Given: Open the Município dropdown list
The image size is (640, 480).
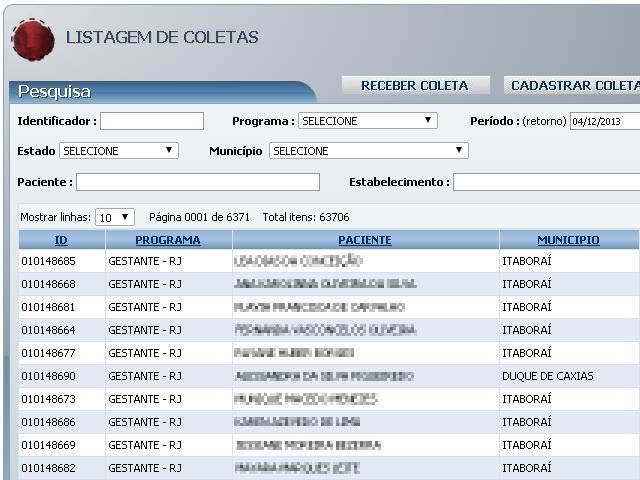Looking at the screenshot, I should [367, 151].
